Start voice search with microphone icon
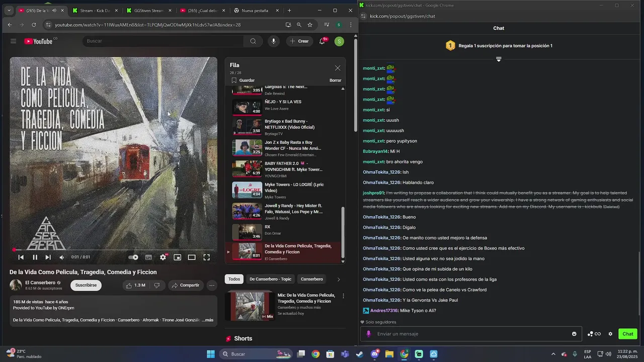This screenshot has height=362, width=644. pos(273,41)
